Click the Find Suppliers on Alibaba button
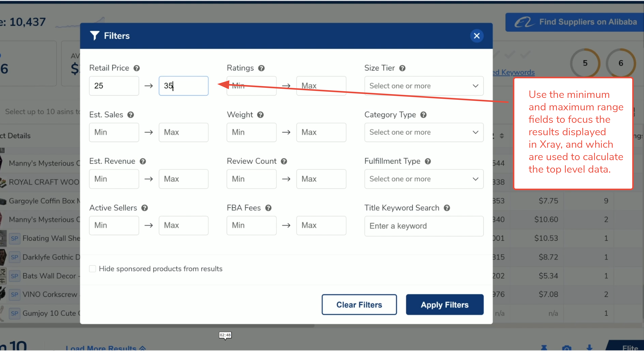The width and height of the screenshot is (644, 351). click(x=575, y=22)
